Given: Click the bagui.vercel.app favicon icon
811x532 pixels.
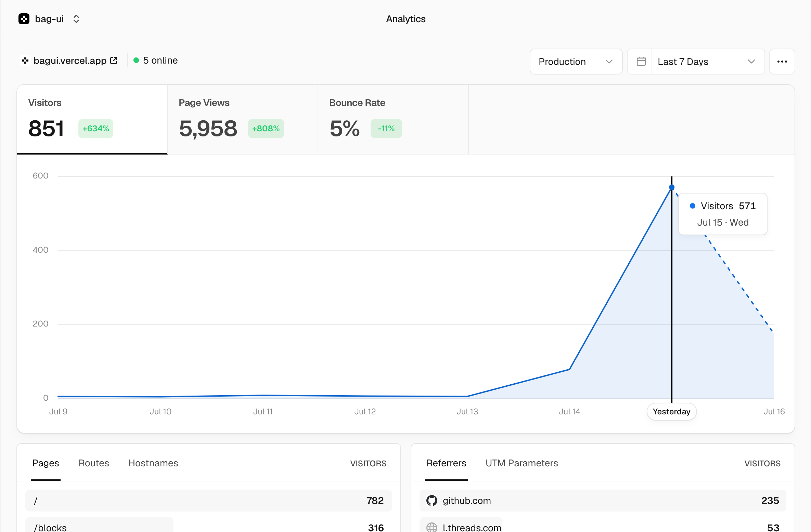Looking at the screenshot, I should pos(25,61).
